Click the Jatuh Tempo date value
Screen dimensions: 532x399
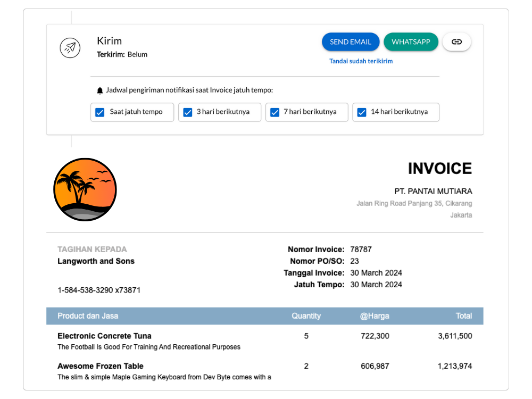376,285
